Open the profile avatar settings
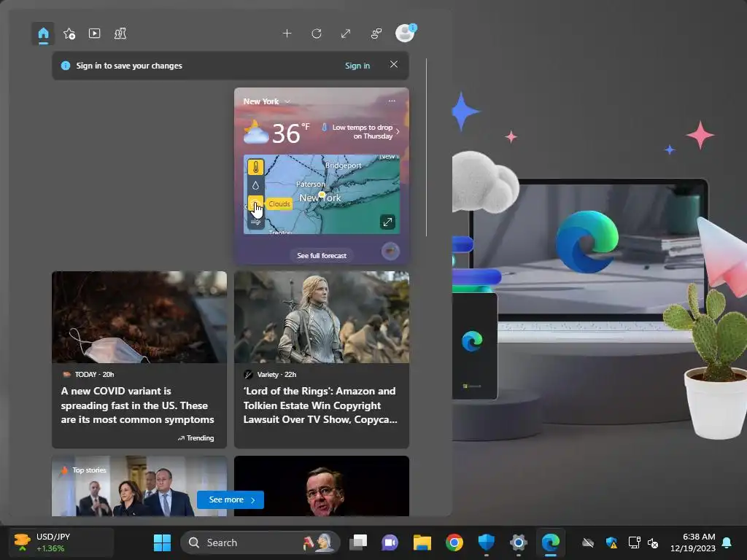The height and width of the screenshot is (560, 747). (406, 33)
